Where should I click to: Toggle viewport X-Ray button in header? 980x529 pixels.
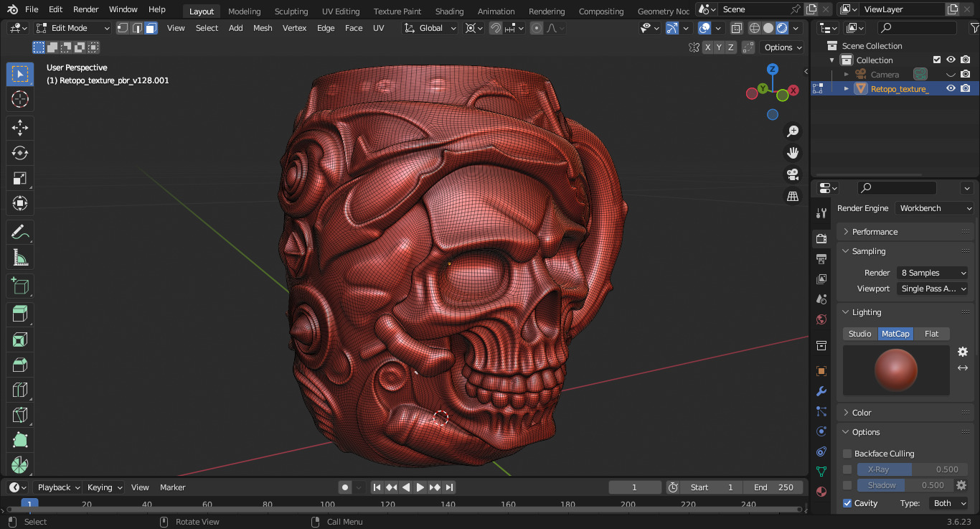coord(736,28)
